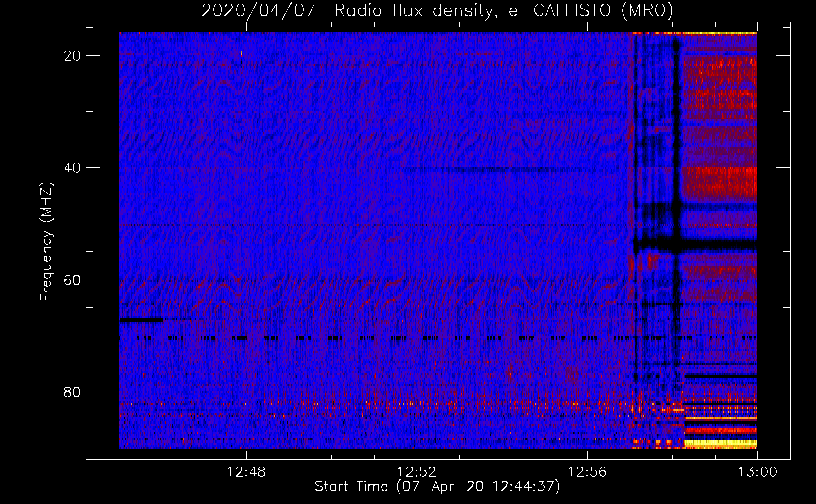
Task: Click the plot title "Radio flux density, e-CALLISTO (MRO)"
Action: 504,11
